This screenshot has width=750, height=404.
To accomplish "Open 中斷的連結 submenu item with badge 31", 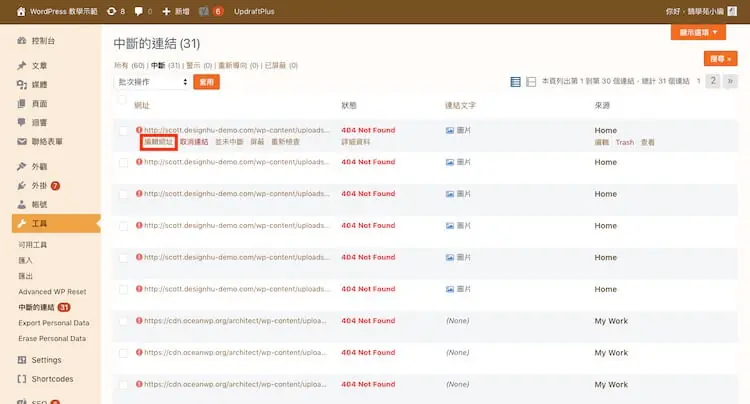I will pyautogui.click(x=44, y=307).
